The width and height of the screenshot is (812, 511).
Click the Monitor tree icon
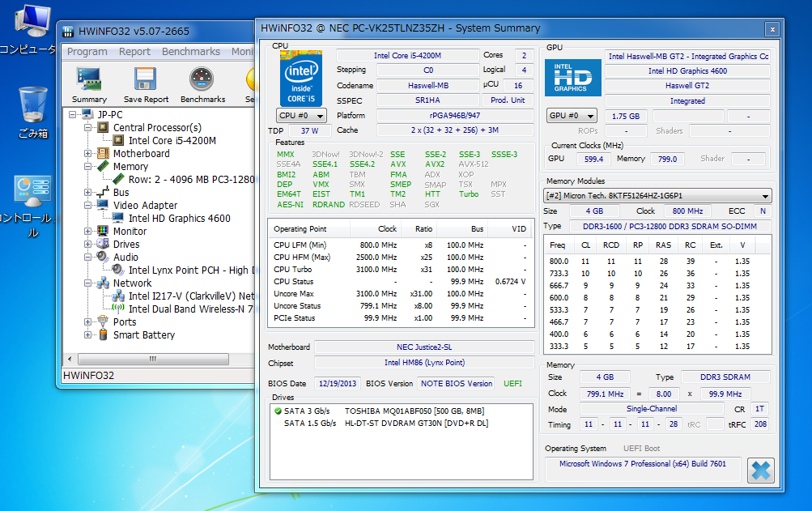(x=103, y=231)
